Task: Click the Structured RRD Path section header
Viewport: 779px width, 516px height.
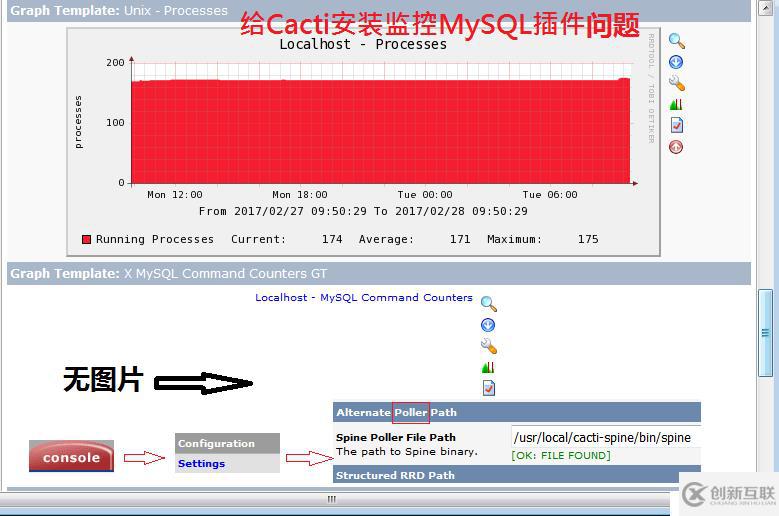Action: pyautogui.click(x=517, y=475)
